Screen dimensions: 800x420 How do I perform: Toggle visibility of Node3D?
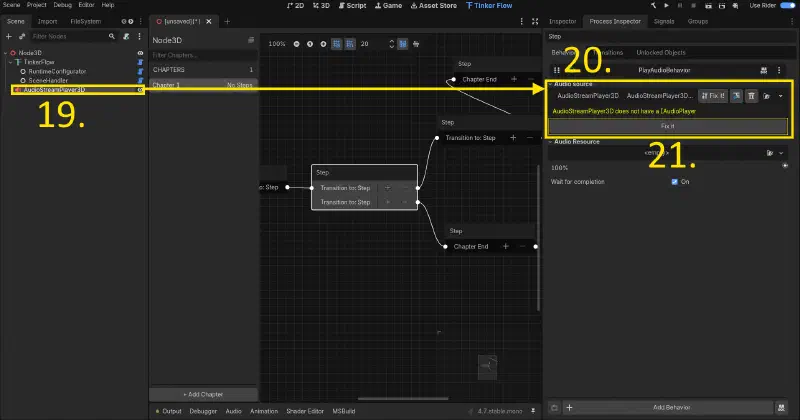(x=140, y=53)
